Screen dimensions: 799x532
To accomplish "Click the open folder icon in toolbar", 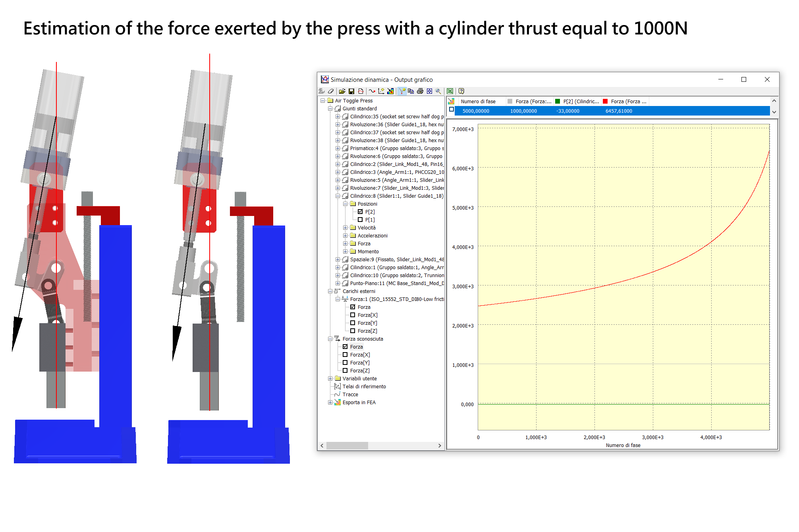I will tap(342, 91).
